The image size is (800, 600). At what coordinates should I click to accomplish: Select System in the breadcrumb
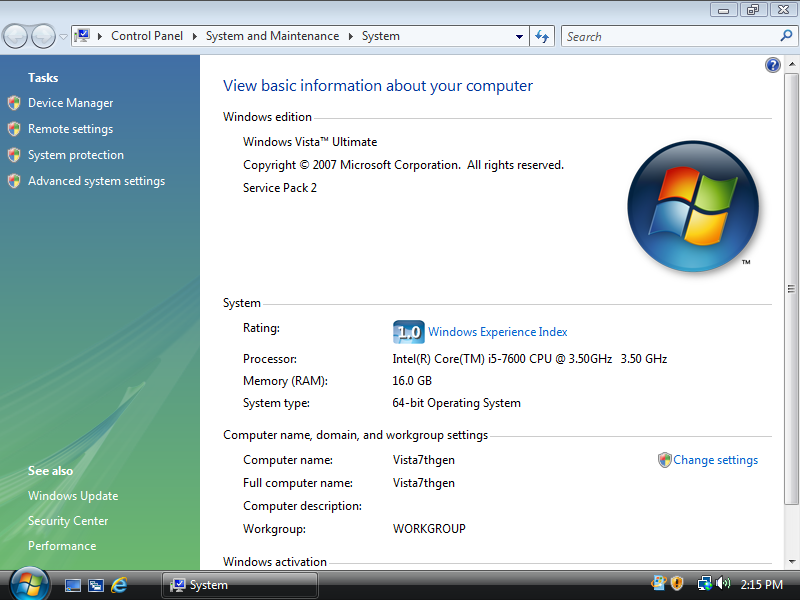381,36
